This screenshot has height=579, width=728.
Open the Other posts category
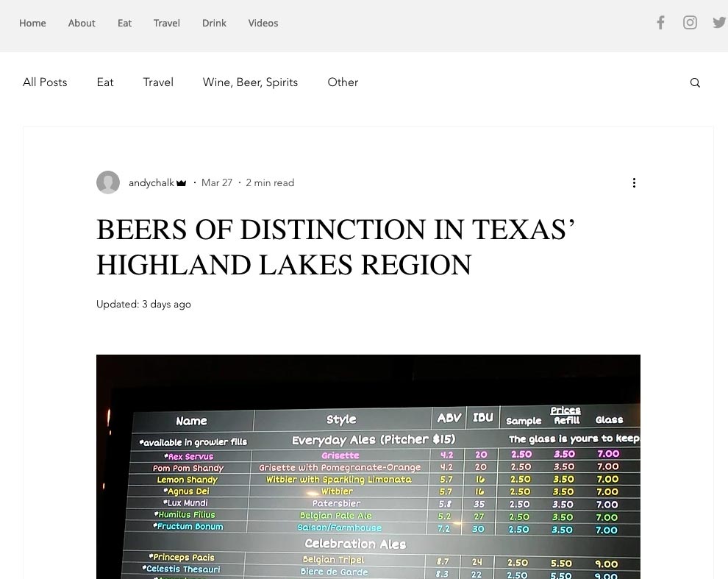(x=343, y=82)
